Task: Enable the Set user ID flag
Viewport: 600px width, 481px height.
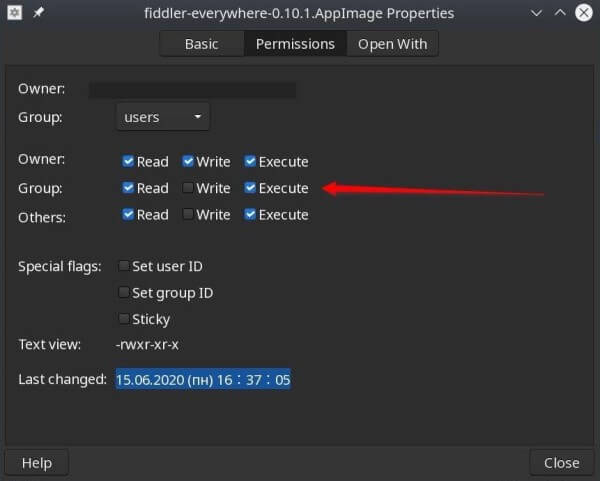Action: 124,266
